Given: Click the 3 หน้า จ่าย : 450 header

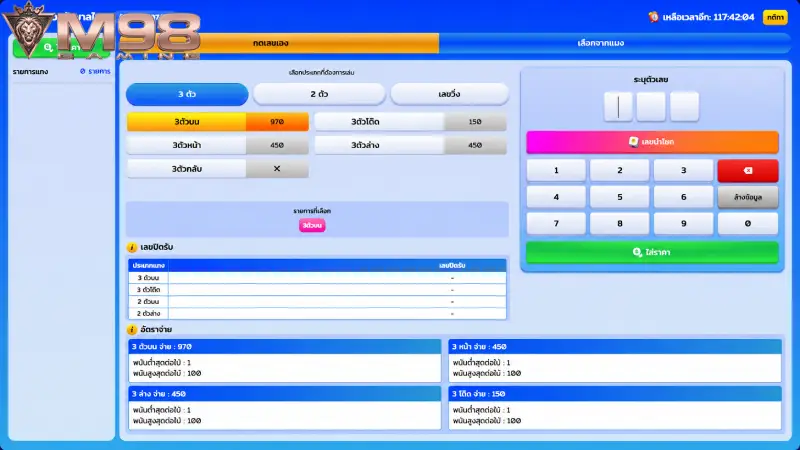Looking at the screenshot, I should coord(615,346).
